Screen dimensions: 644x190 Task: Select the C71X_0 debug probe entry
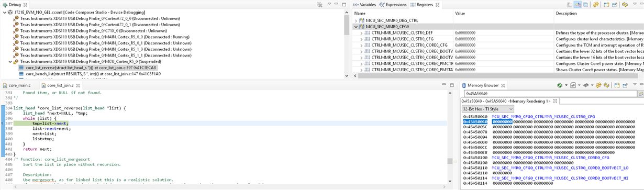point(90,30)
